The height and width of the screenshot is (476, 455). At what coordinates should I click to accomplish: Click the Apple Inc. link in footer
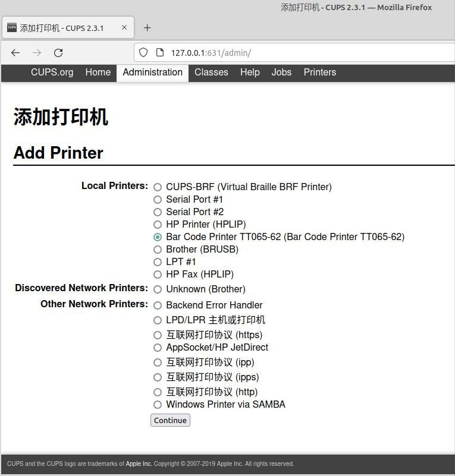[139, 464]
